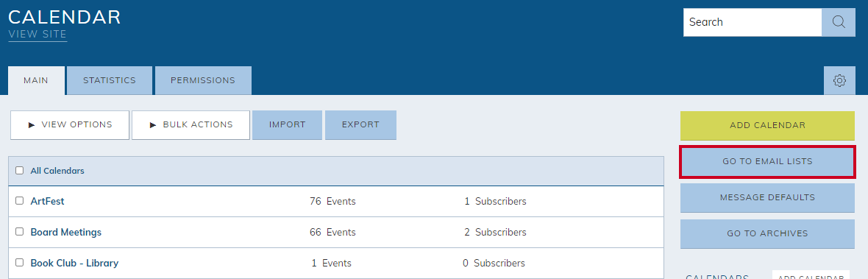Click the All Calendars header link
Screen dimensions: 868x279
pyautogui.click(x=57, y=171)
